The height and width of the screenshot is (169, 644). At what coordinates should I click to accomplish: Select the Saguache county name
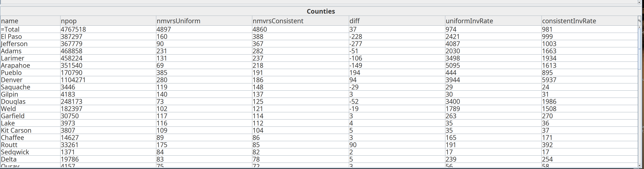coord(30,87)
